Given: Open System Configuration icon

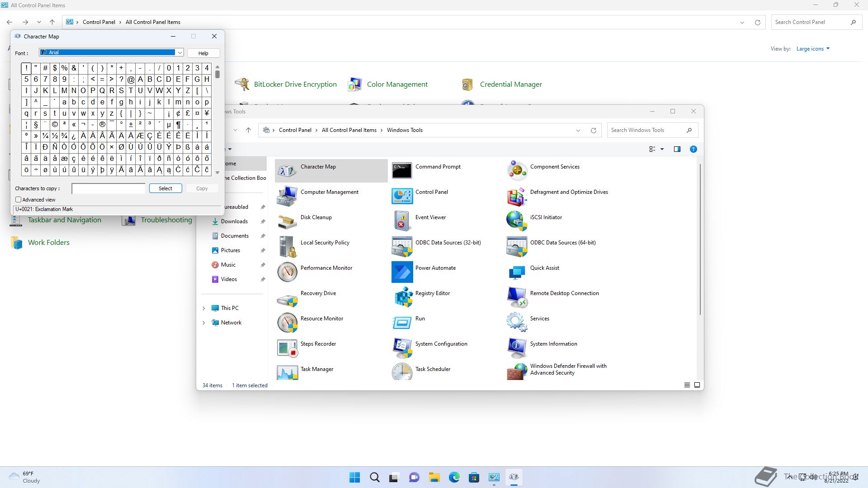Looking at the screenshot, I should pos(402,348).
